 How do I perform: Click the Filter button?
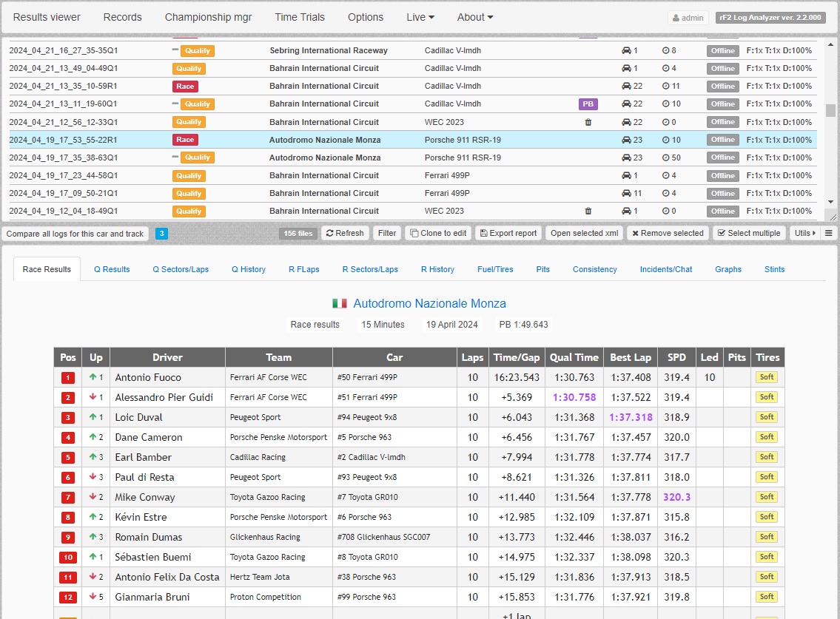coord(387,233)
